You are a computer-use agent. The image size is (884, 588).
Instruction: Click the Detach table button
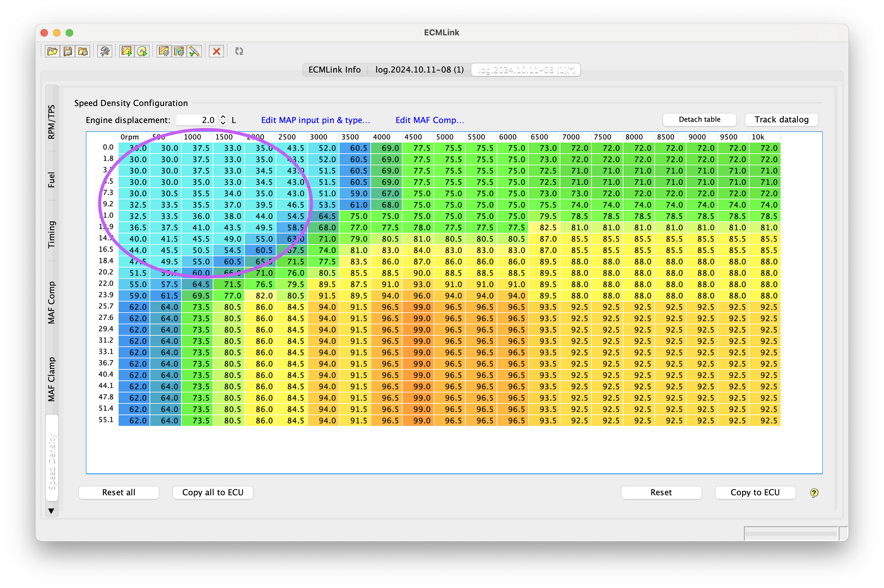coord(699,120)
